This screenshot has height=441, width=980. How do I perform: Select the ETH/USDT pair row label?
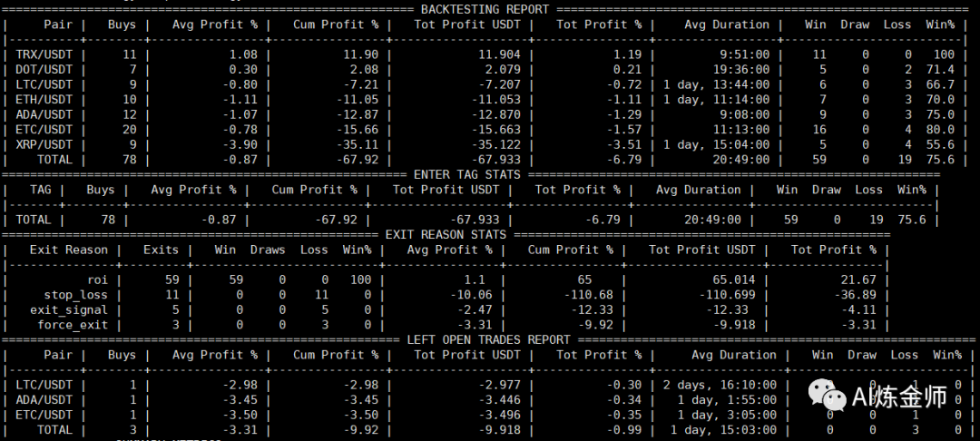click(44, 100)
